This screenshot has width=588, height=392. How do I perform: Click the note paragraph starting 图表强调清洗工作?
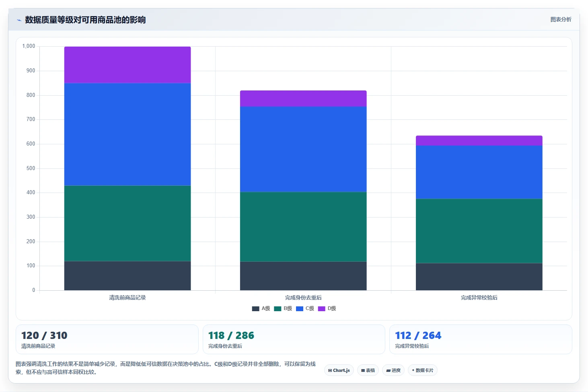166,368
